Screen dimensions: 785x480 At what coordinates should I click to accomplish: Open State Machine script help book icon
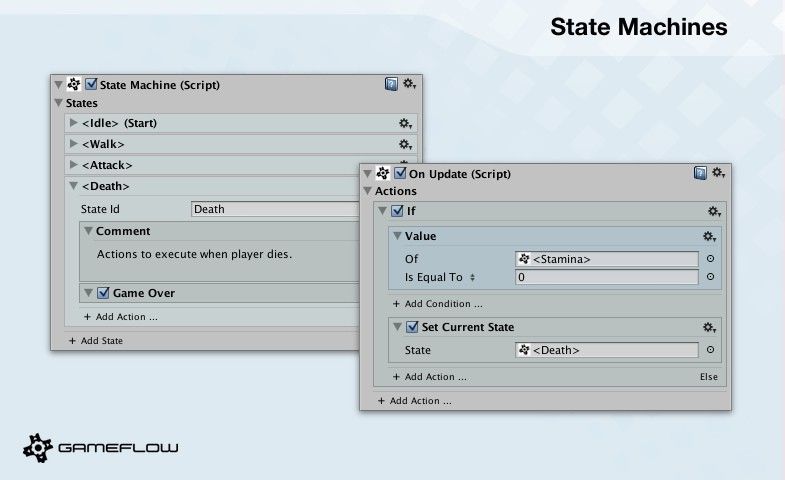pyautogui.click(x=391, y=84)
